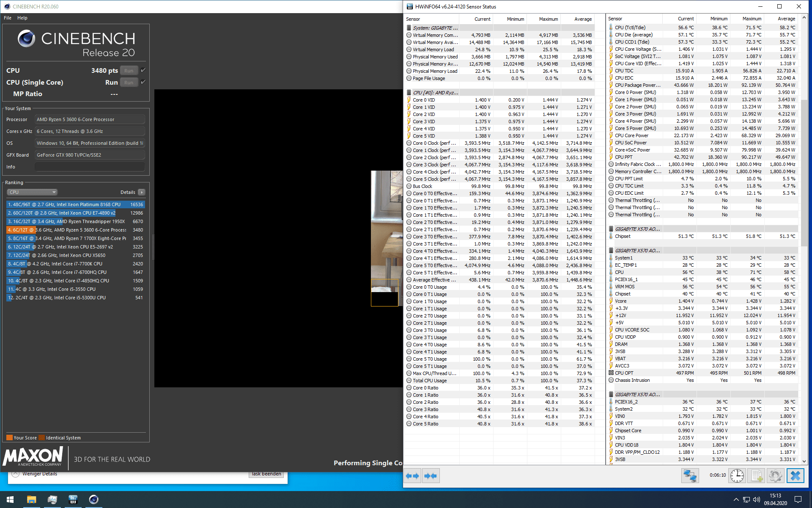Click the fan icon beside CPU OPT
812x508 pixels.
(x=611, y=373)
